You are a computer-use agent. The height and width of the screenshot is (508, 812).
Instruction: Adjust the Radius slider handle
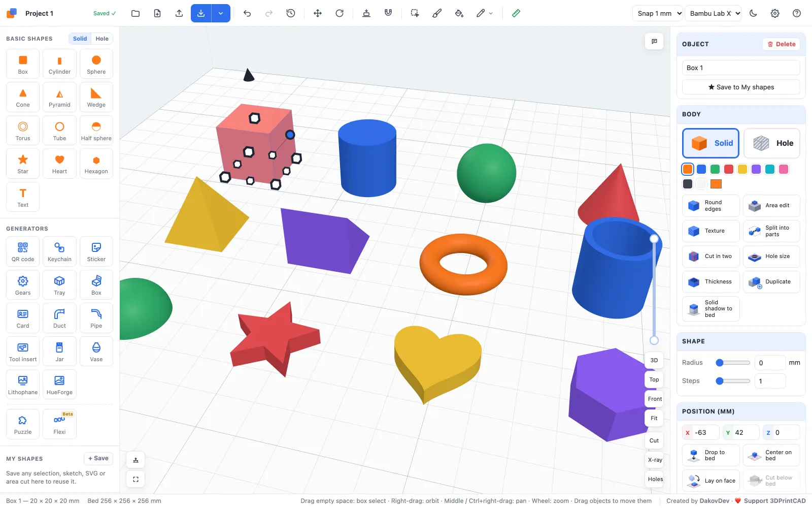(x=720, y=363)
